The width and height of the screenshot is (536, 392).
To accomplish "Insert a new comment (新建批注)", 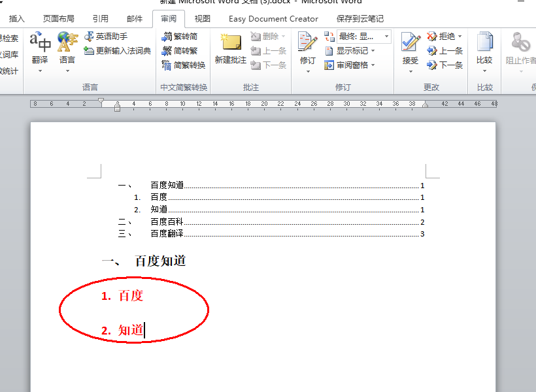I will pyautogui.click(x=231, y=49).
